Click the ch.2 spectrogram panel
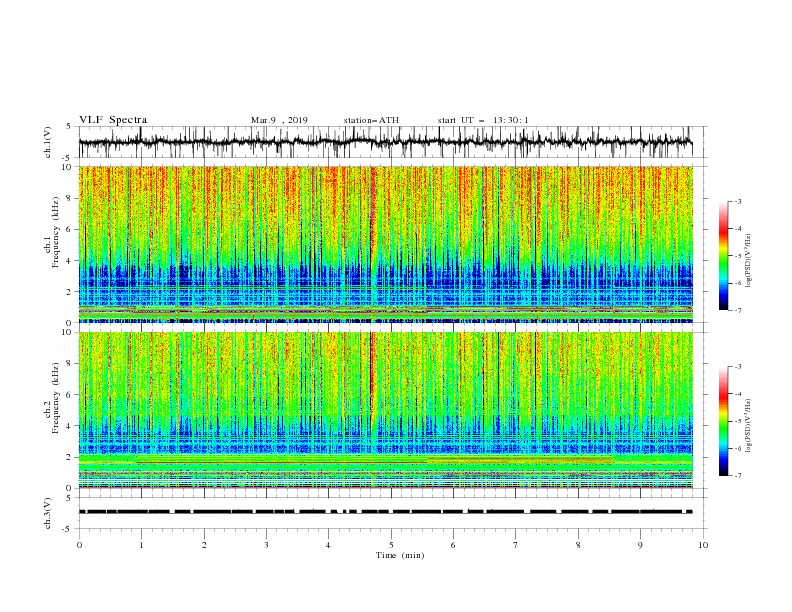Screen dimensions: 792x612 click(386, 410)
